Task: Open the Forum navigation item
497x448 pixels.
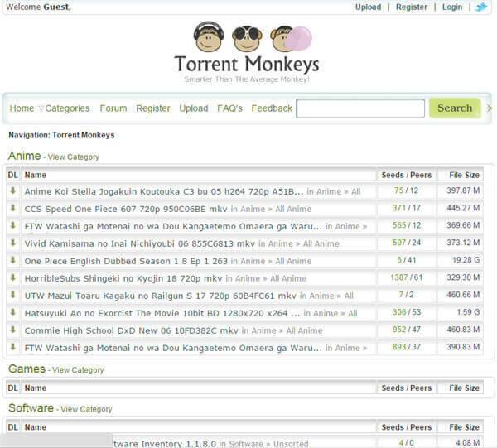Action: (x=113, y=108)
